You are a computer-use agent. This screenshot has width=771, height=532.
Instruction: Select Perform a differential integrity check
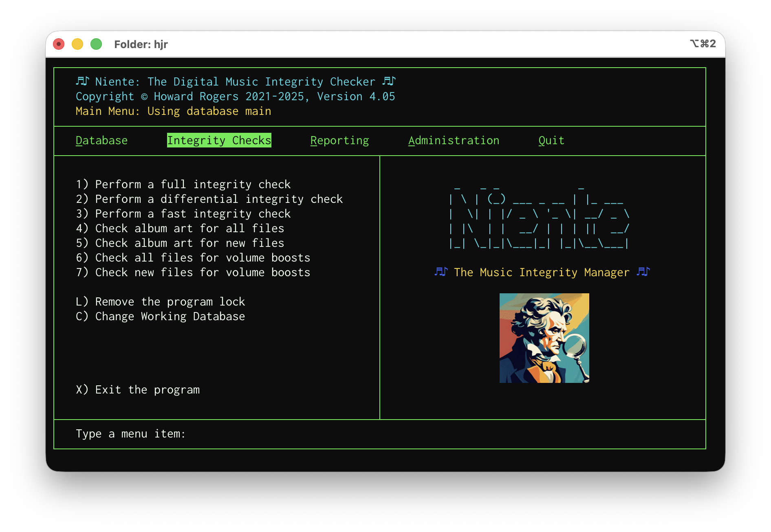(209, 199)
